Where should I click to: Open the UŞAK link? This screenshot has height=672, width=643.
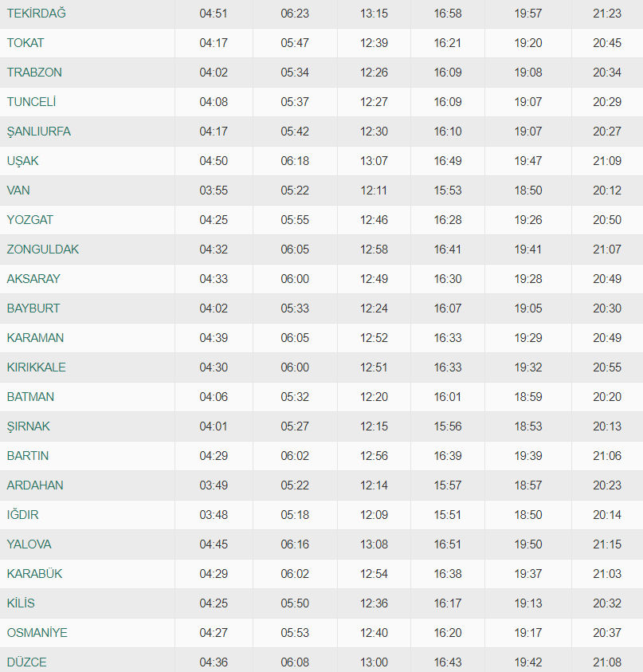click(x=22, y=161)
